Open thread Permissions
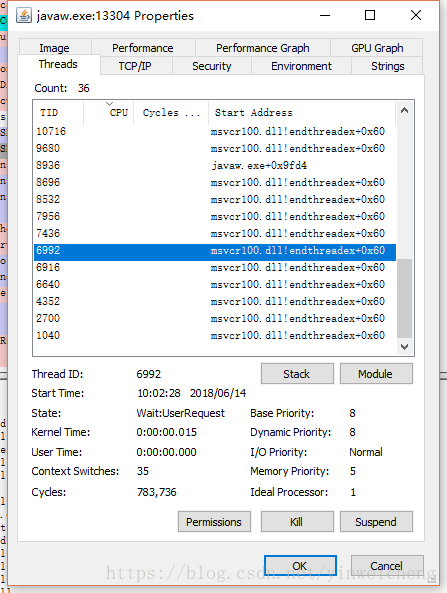Screen dimensions: 447x593 click(214, 522)
